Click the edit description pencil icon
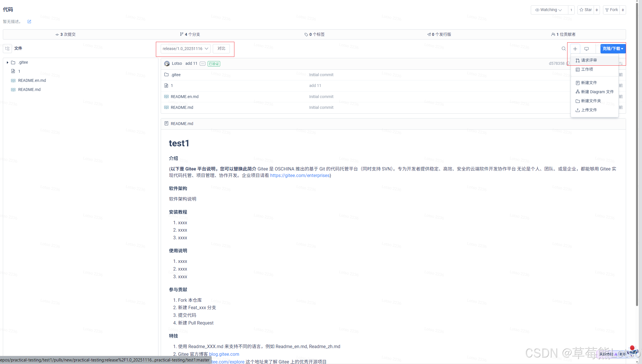This screenshot has width=642, height=364. tap(29, 22)
